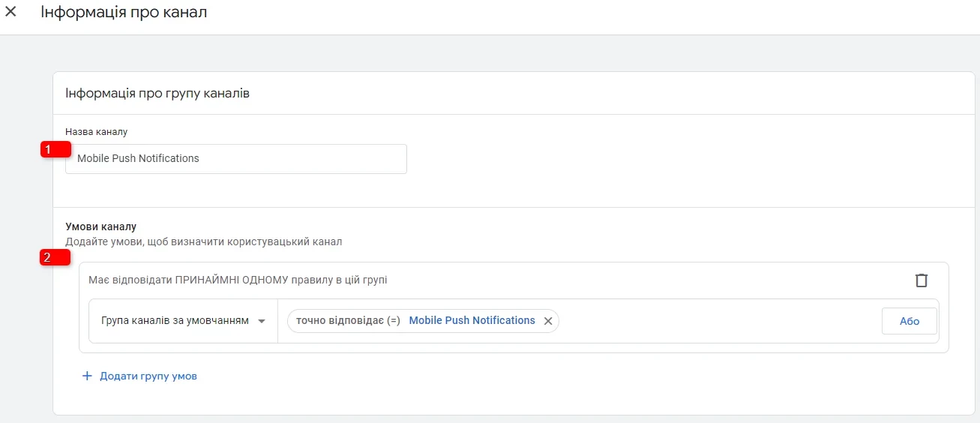Click the 'Інформація про канал' page title
980x423 pixels.
coord(124,13)
